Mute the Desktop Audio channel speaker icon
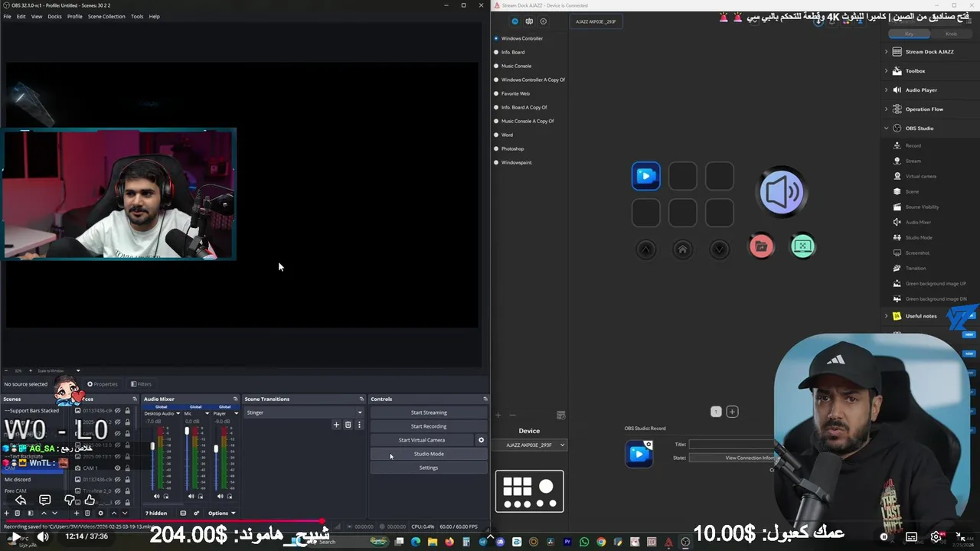The width and height of the screenshot is (980, 551). (x=157, y=496)
